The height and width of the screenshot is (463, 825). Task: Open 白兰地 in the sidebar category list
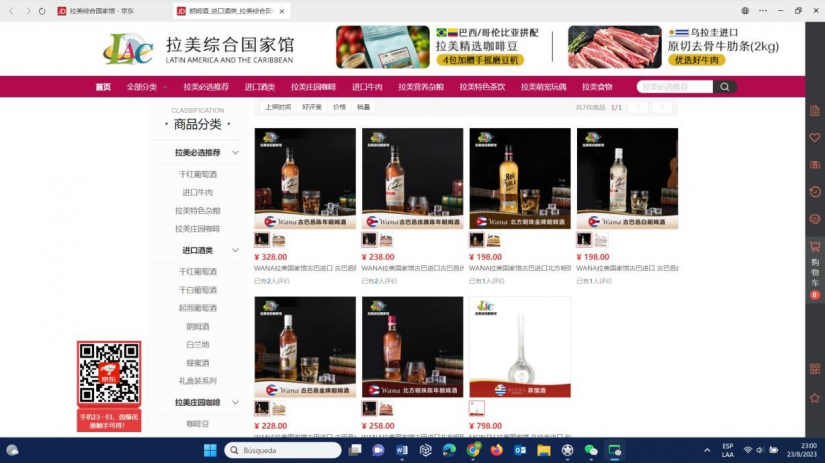(198, 345)
